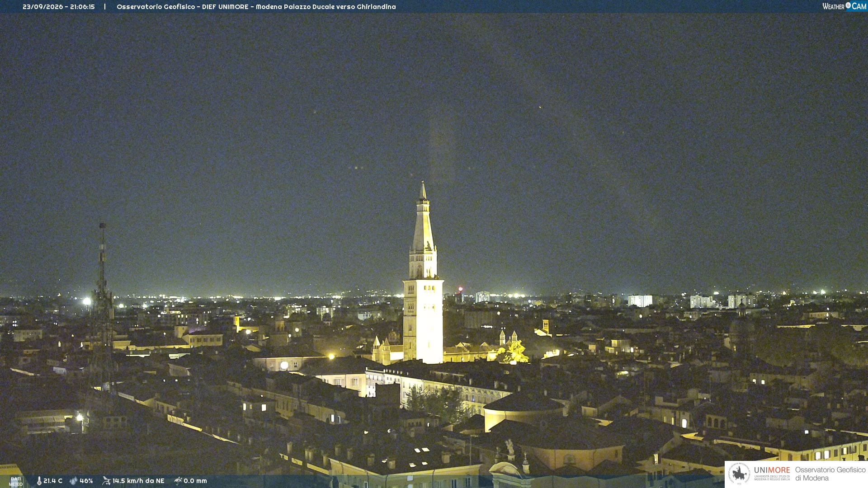Click the wind anemometer icon
Image resolution: width=868 pixels, height=488 pixels.
tap(106, 481)
